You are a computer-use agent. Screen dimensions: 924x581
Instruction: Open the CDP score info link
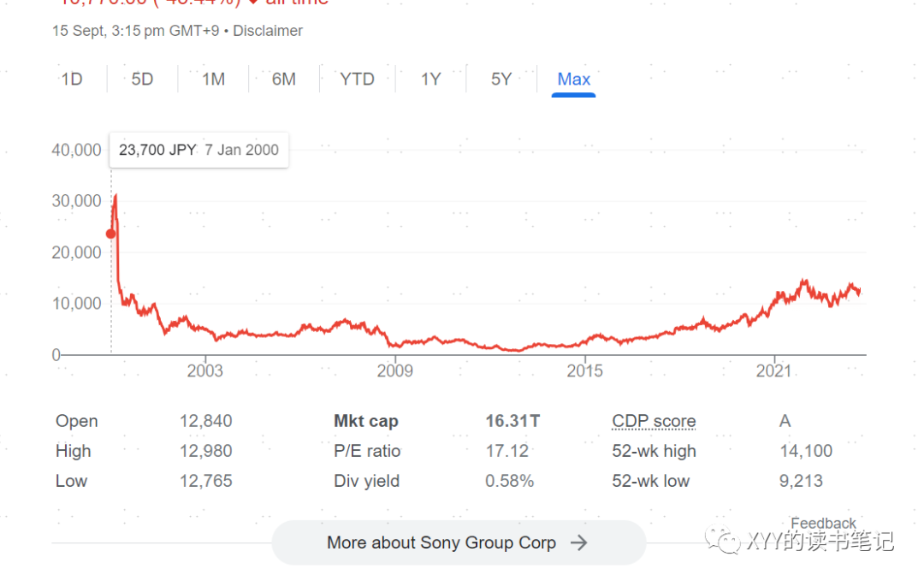(654, 421)
